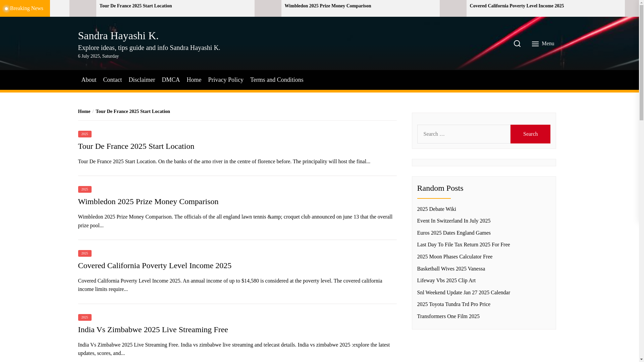This screenshot has width=644, height=362.
Task: Open ticker headline Tour De France 2025 Start Location
Action: 136,6
